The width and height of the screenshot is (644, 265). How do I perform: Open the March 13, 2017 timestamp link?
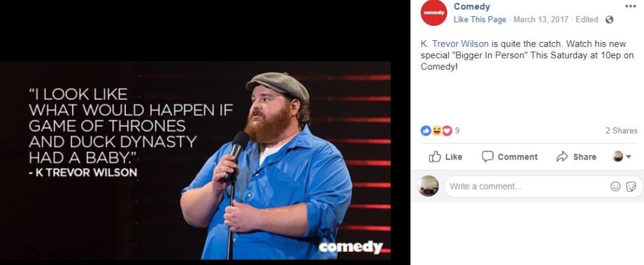541,19
